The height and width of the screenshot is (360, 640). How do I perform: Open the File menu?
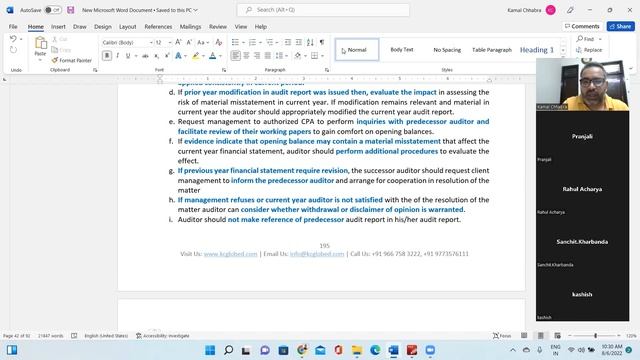coord(13,27)
